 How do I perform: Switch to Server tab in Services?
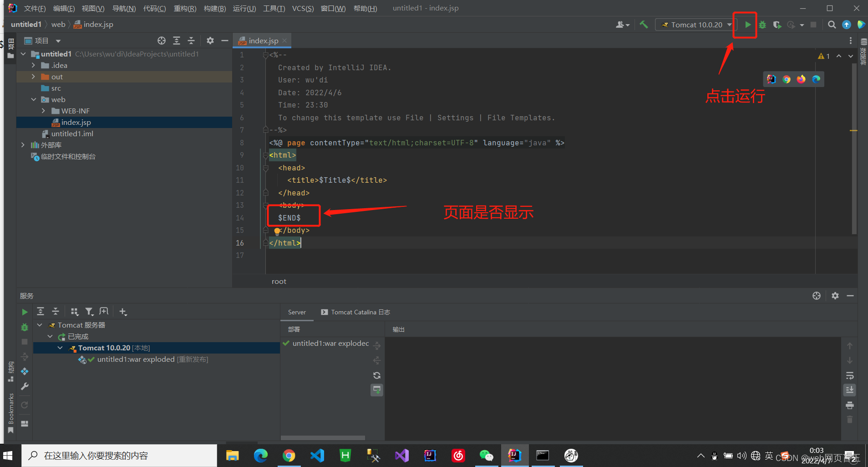[297, 312]
